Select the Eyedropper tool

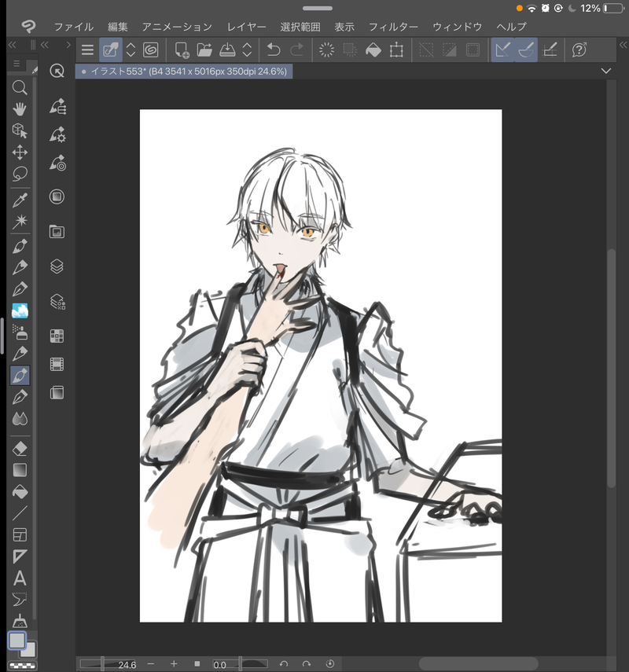pyautogui.click(x=20, y=200)
